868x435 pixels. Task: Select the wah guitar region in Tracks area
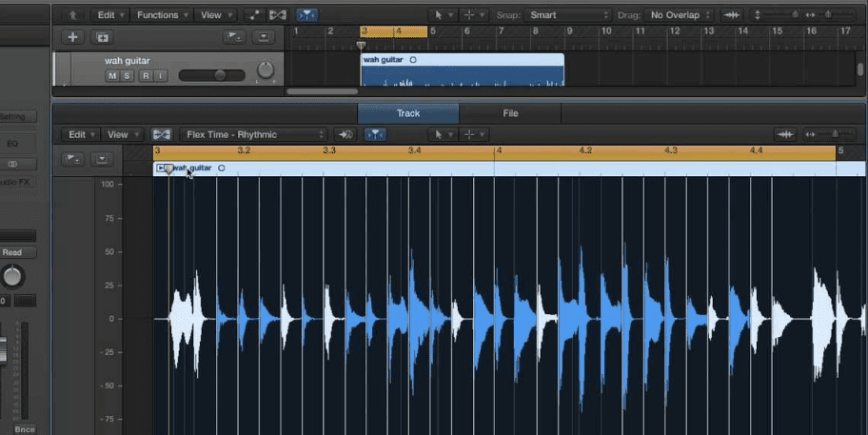(462, 69)
